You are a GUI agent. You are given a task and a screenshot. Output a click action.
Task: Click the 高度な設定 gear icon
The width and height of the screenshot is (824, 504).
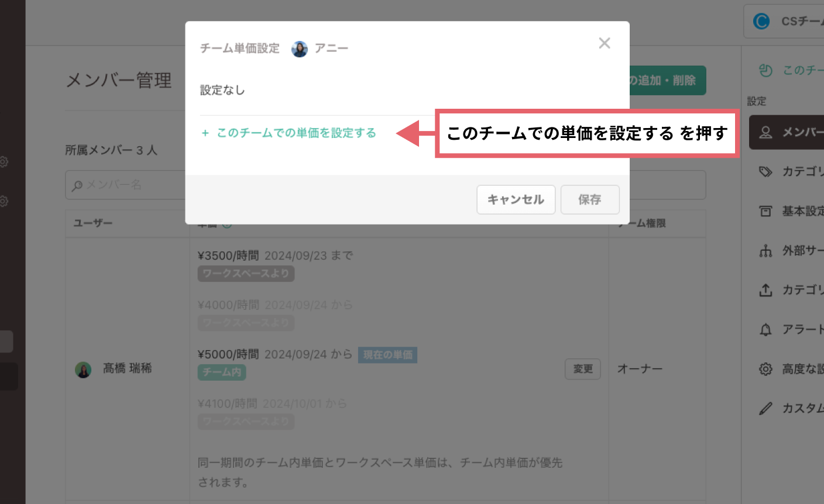pyautogui.click(x=766, y=369)
